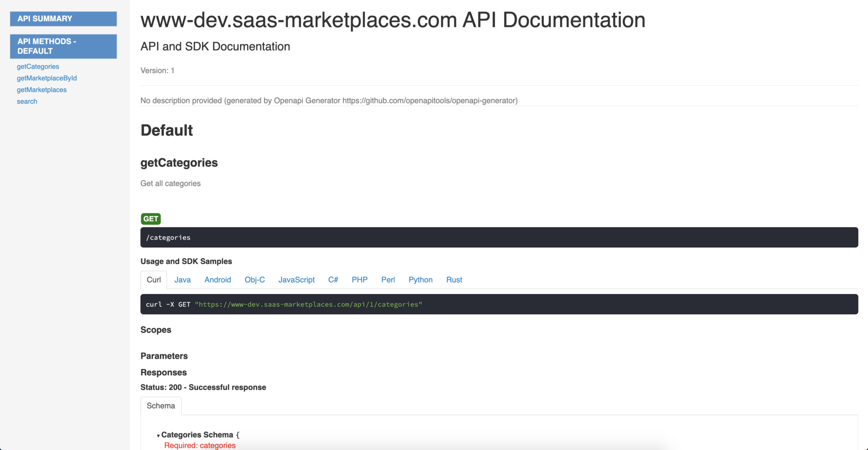Click the Schema tab under Responses

(161, 406)
